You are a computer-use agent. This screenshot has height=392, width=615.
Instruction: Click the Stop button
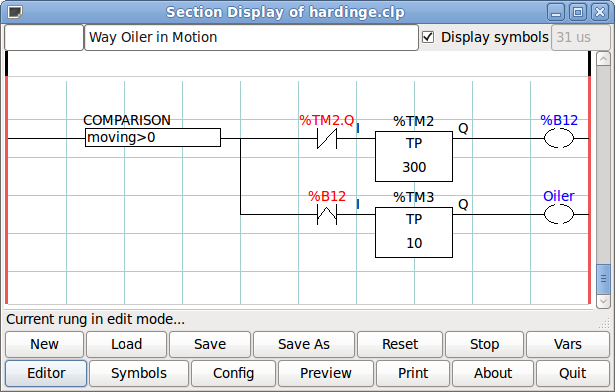coord(484,344)
